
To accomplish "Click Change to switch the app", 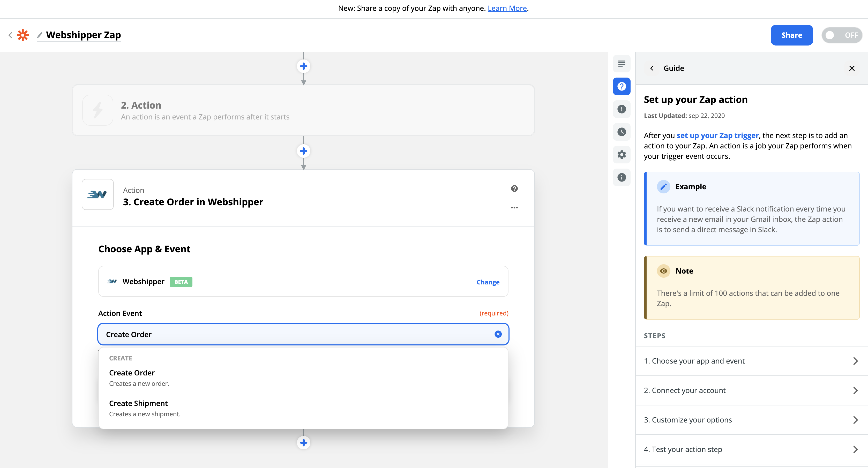I will 488,282.
